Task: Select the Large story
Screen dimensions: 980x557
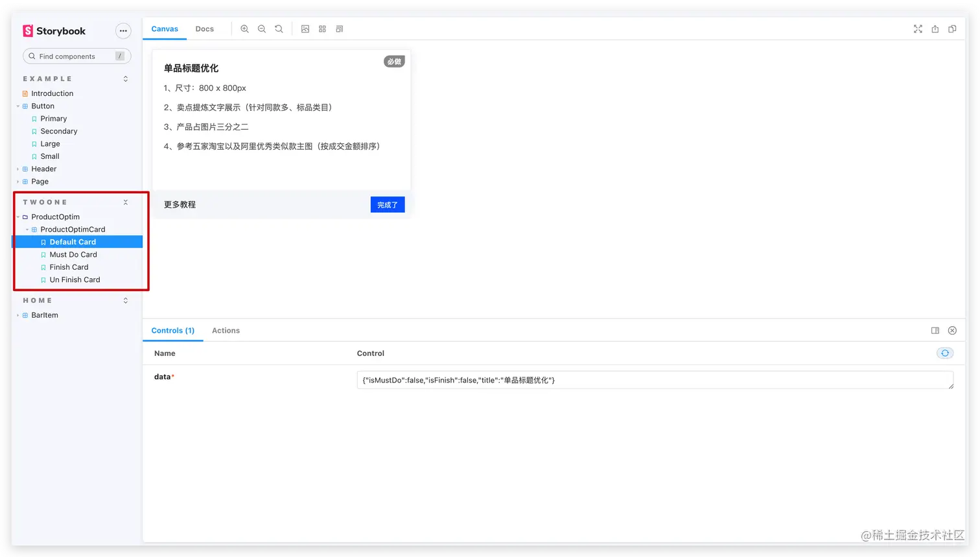Action: click(50, 144)
